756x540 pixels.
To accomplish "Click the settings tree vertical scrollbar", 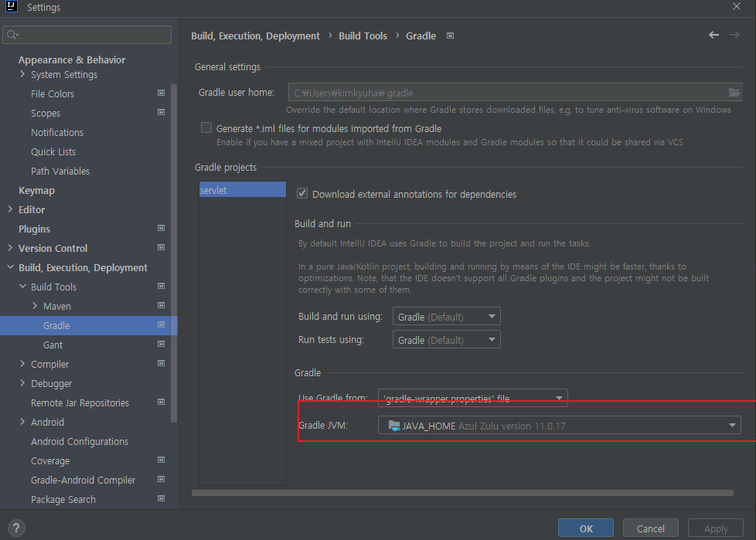I will pyautogui.click(x=174, y=253).
